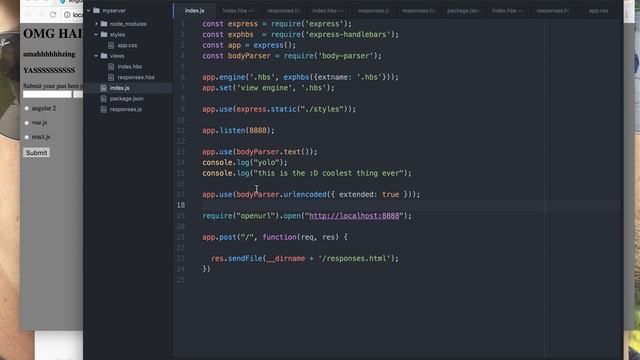Screen dimensions: 640x360
Task: Open responses.hbs in the file tree
Action: 136,77
